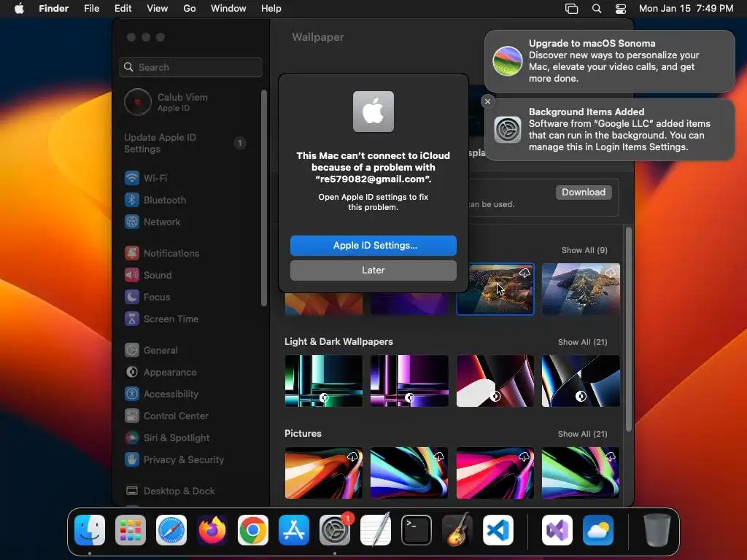Open Control Center in menu bar
This screenshot has height=560, width=747.
621,9
